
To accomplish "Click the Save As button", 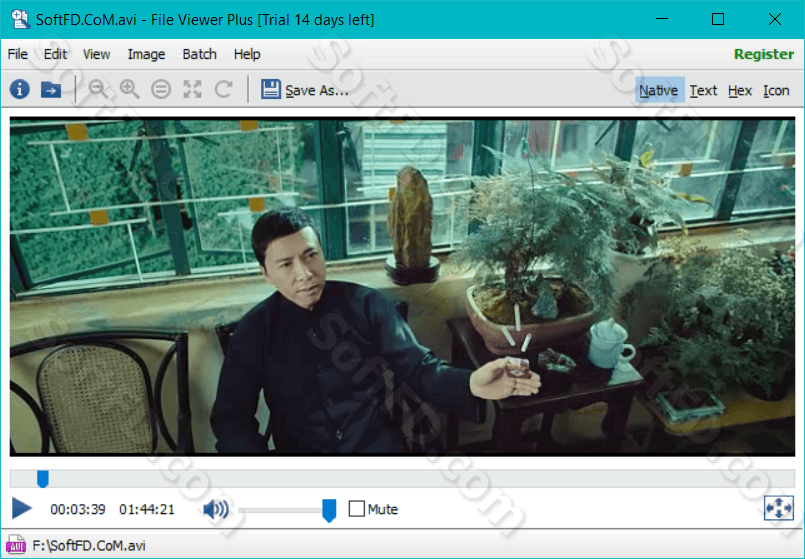I will [x=305, y=90].
